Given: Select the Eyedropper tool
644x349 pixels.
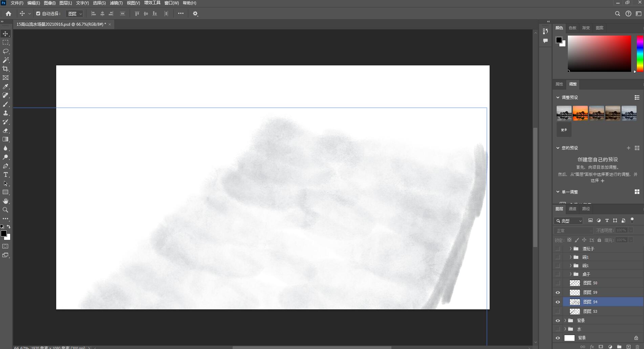Looking at the screenshot, I should 5,87.
